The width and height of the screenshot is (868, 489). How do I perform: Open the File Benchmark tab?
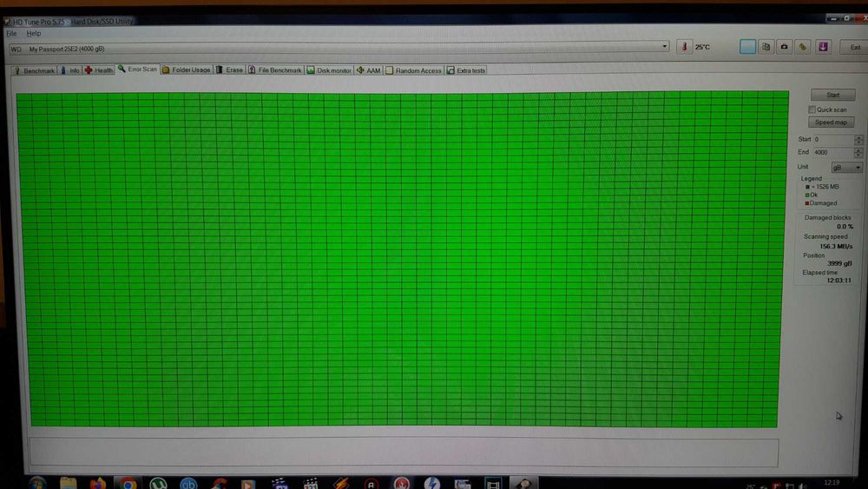pos(275,69)
